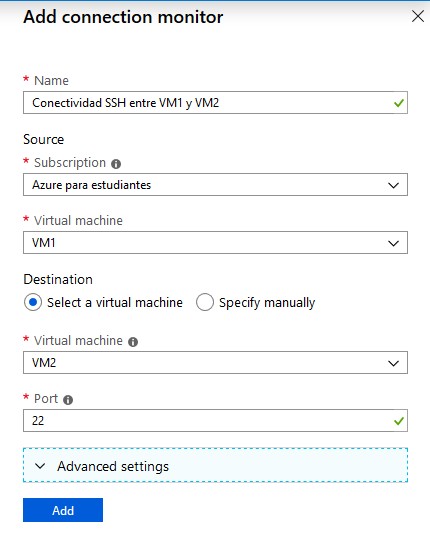
Task: Click chevron arrow of Advanced settings
Action: coord(40,466)
